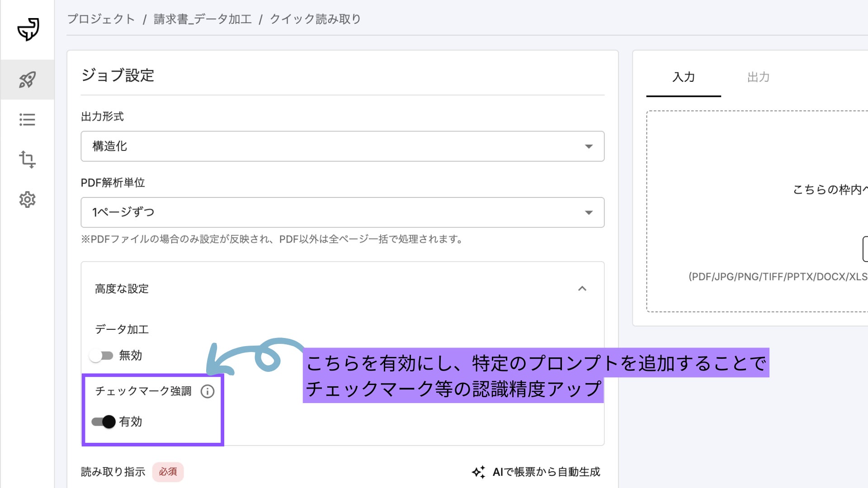Select the crop tool sidebar icon

click(27, 160)
